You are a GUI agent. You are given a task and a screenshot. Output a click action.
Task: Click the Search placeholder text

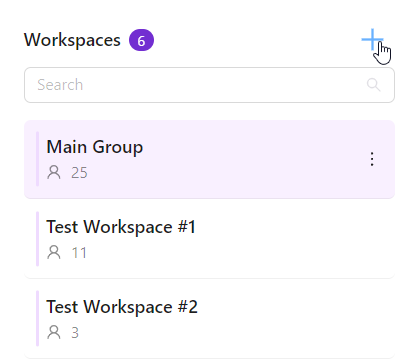(x=60, y=85)
